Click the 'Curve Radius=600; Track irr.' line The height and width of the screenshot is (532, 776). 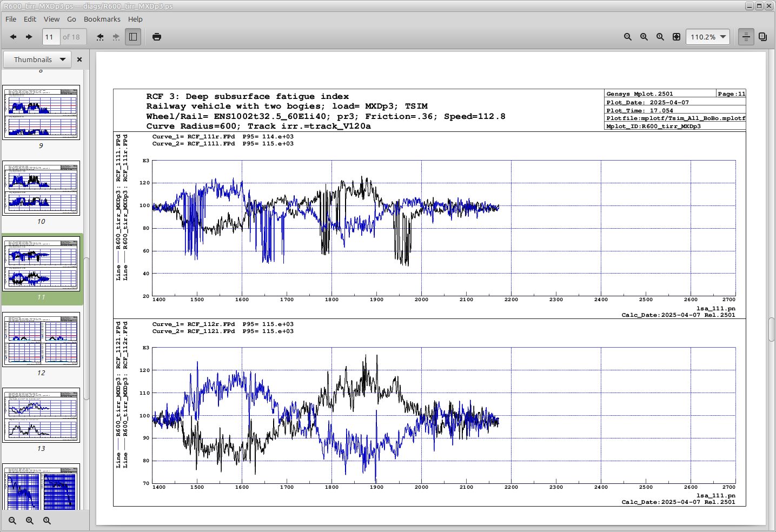[x=258, y=127]
